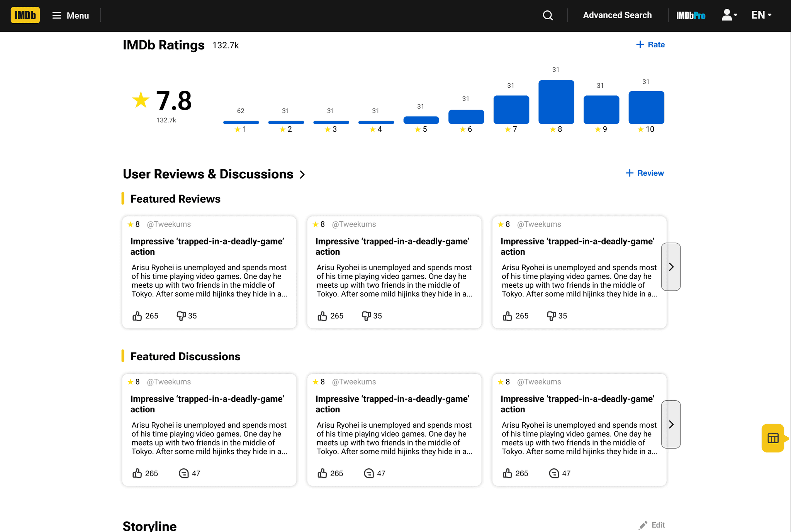Thumbs down the third featured review
This screenshot has height=532, width=791.
[551, 316]
